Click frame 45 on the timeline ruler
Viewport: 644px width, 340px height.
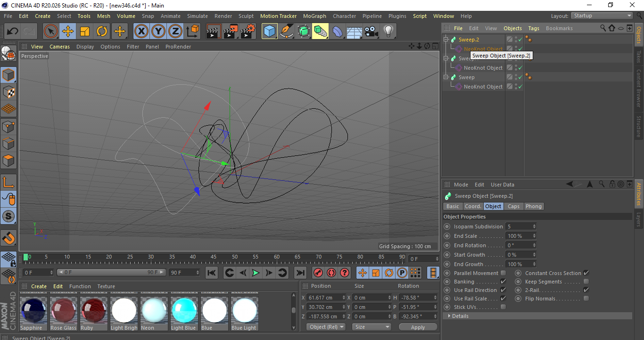214,258
